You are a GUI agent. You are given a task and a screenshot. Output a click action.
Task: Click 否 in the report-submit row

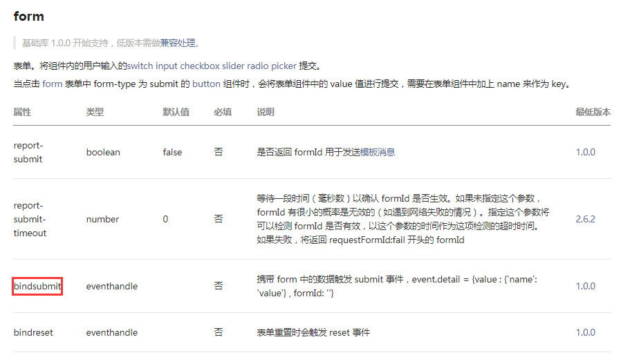click(x=219, y=152)
